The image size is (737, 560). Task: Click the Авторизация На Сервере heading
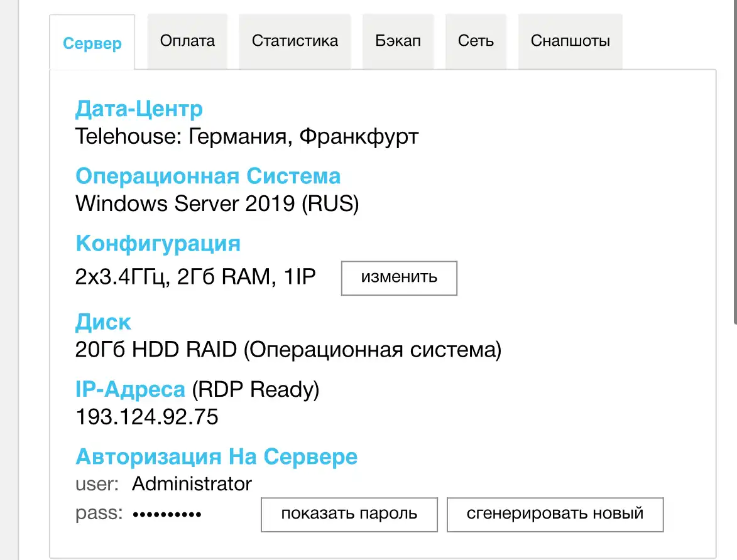click(x=216, y=456)
